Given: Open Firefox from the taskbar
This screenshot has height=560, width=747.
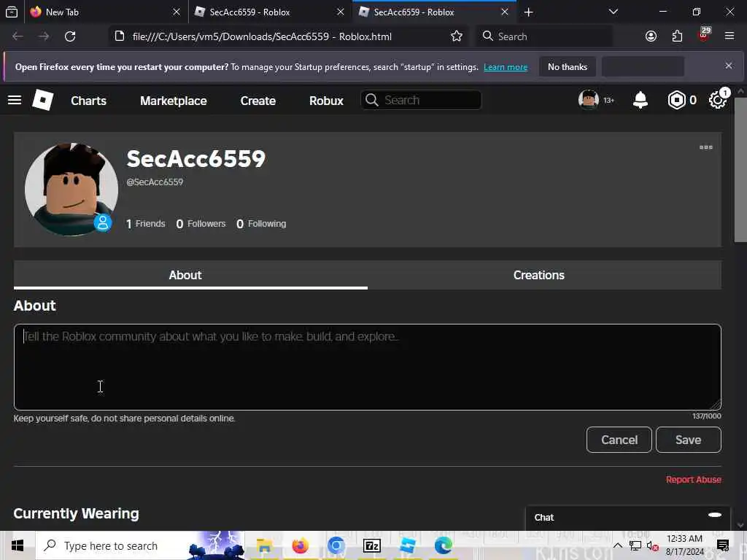Looking at the screenshot, I should [x=300, y=545].
